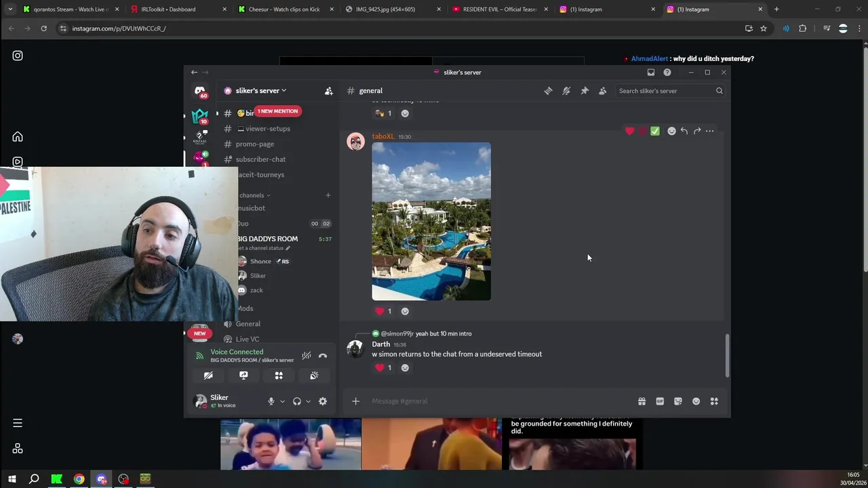Open the GIF picker

coord(660,401)
